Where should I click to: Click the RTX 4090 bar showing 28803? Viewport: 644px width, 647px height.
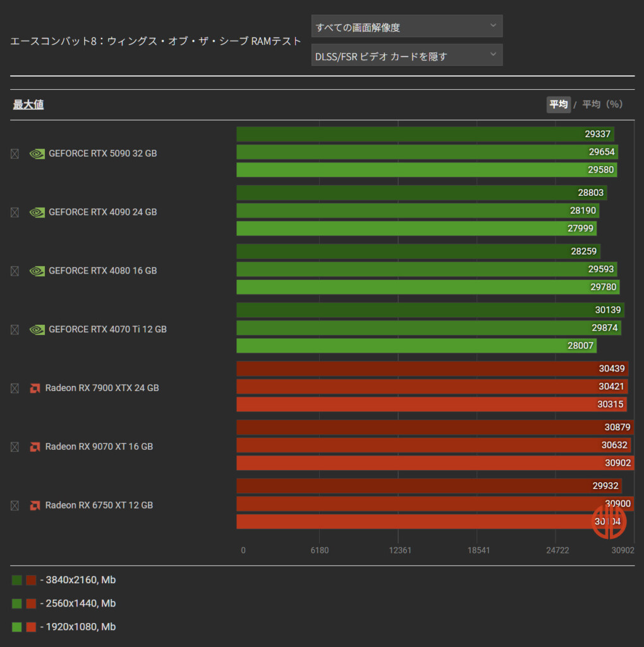click(422, 193)
